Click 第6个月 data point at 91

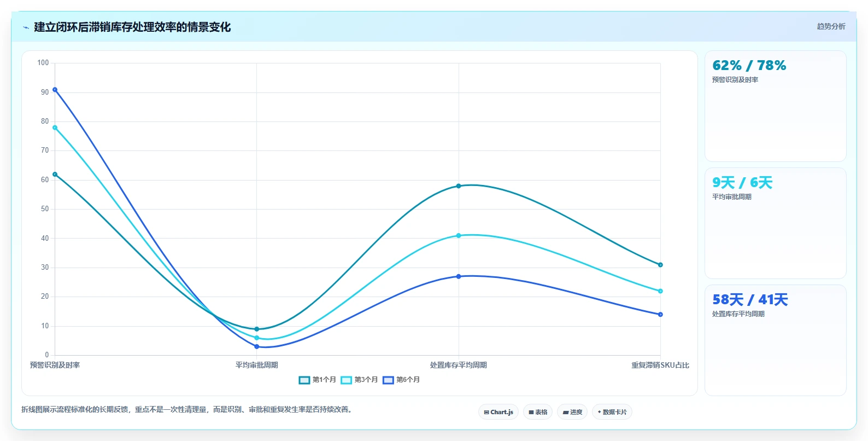point(55,90)
